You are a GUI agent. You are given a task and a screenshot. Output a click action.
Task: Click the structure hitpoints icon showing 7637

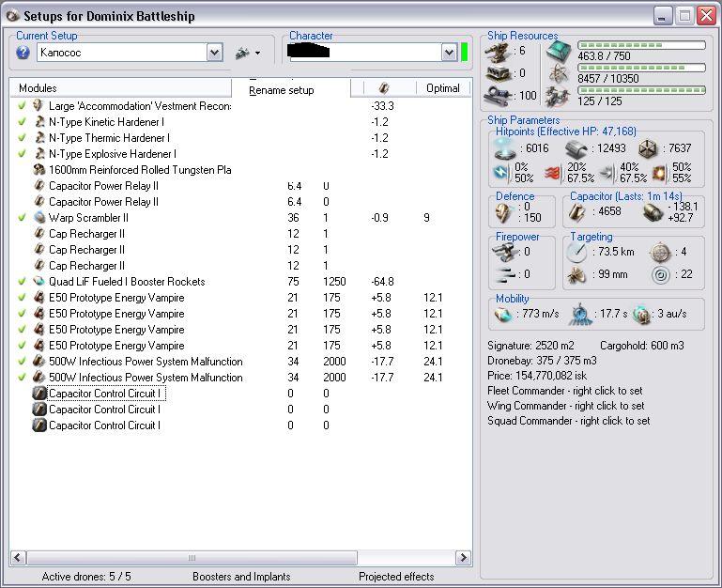[650, 148]
